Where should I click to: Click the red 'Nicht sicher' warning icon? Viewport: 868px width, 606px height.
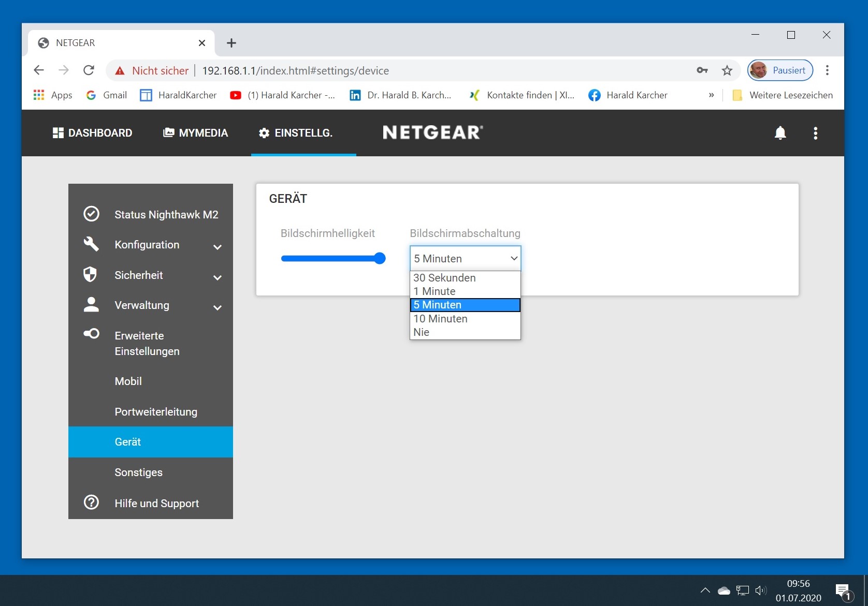120,71
